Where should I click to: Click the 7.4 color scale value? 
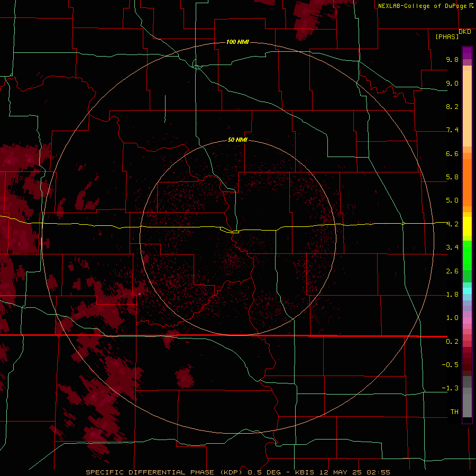[x=452, y=130]
